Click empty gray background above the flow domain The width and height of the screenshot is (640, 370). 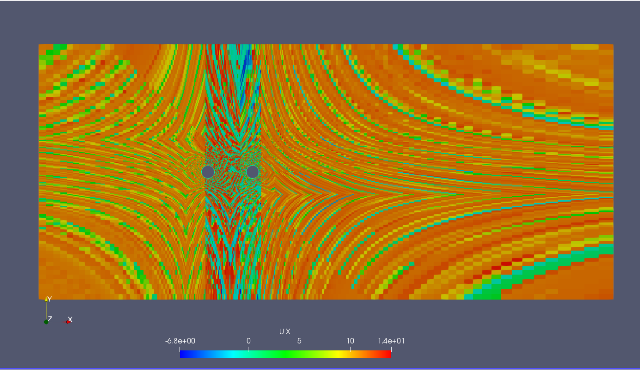(x=320, y=22)
